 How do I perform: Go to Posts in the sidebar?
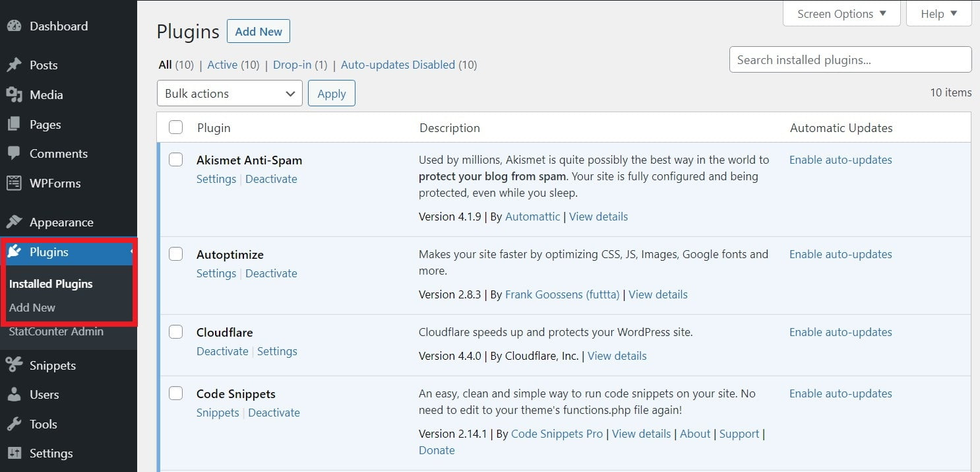point(44,65)
